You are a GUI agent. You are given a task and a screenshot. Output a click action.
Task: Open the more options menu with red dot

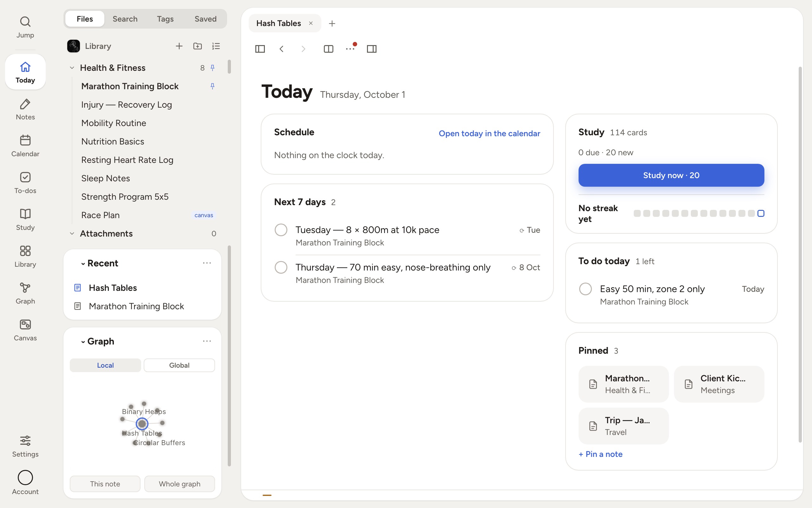[350, 49]
